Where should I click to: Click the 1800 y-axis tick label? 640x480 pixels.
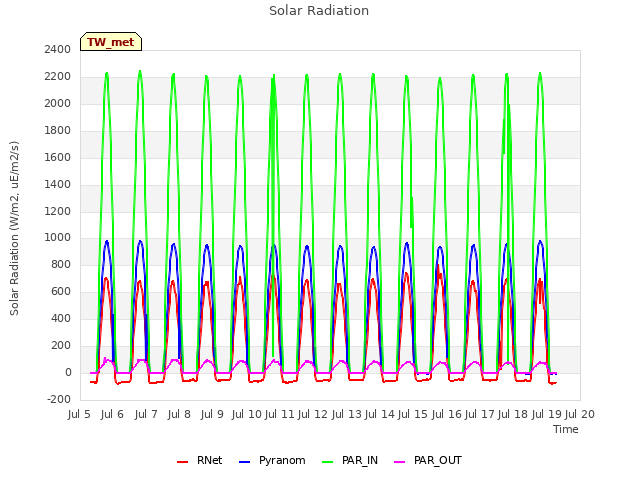58,130
